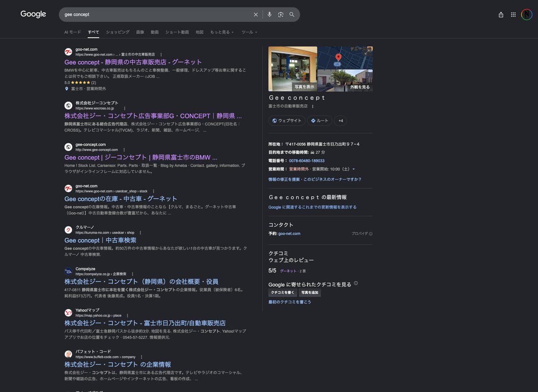Open Gee concept | ジーコンセプト BMW result
Viewport: 538px width, 392px height.
pos(141,157)
